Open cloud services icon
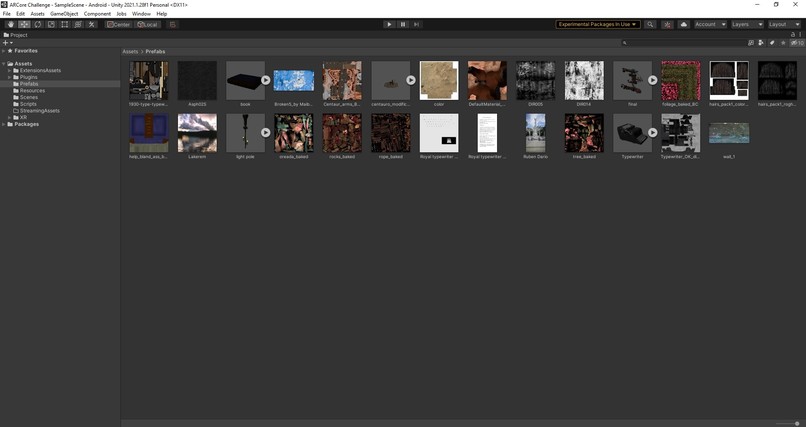 (684, 24)
